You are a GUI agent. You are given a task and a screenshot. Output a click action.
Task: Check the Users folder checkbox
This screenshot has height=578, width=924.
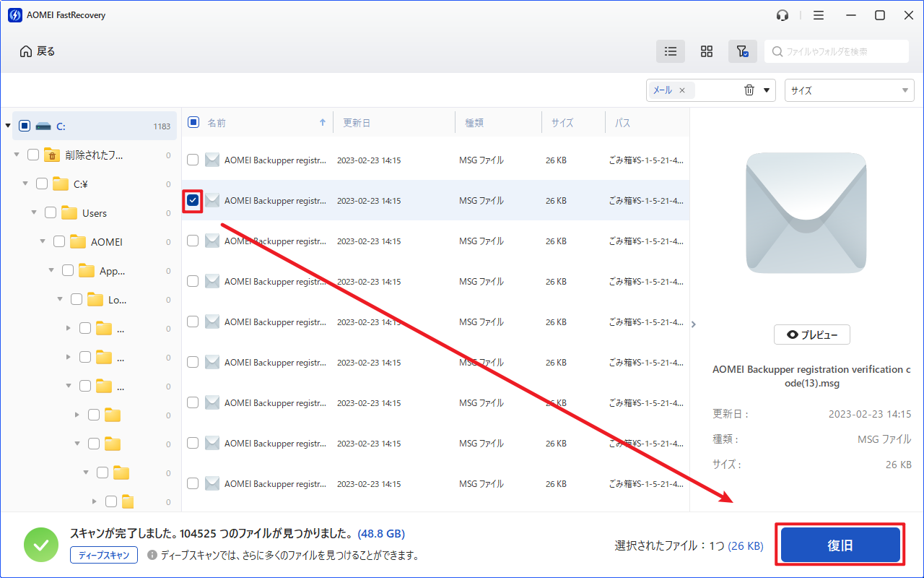tap(51, 212)
